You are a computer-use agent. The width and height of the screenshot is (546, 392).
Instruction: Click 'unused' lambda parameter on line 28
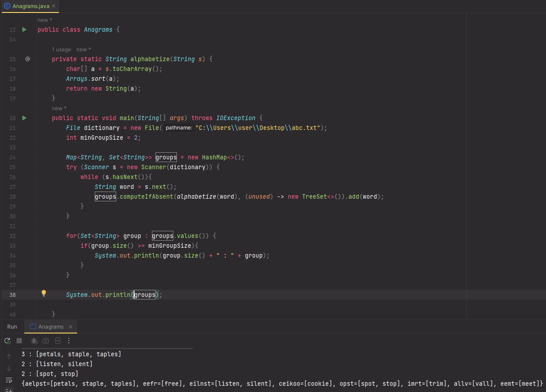coord(259,196)
